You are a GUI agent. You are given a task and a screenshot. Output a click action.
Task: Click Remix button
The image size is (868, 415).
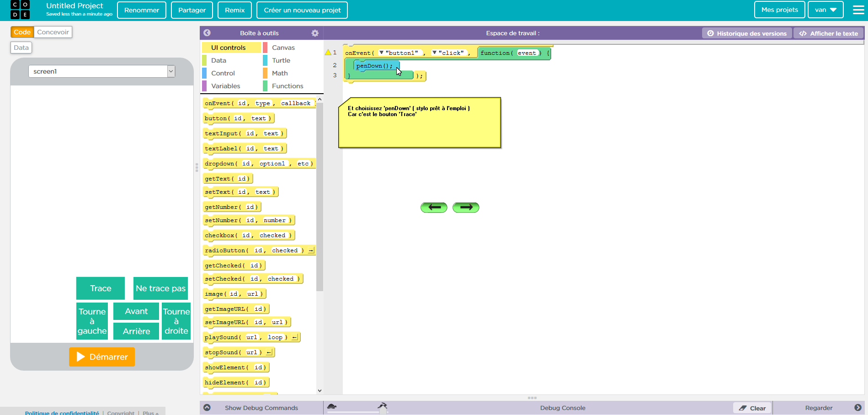[235, 10]
